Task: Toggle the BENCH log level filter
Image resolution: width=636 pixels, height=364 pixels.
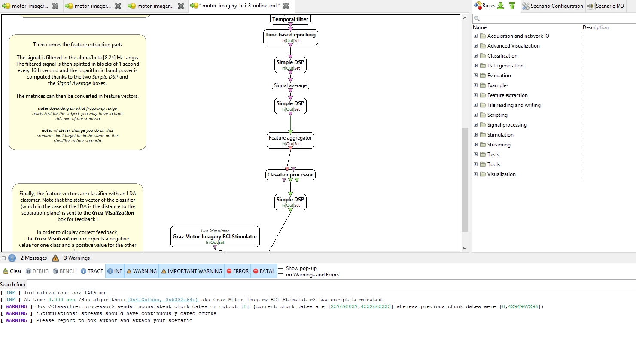Action: 64,271
